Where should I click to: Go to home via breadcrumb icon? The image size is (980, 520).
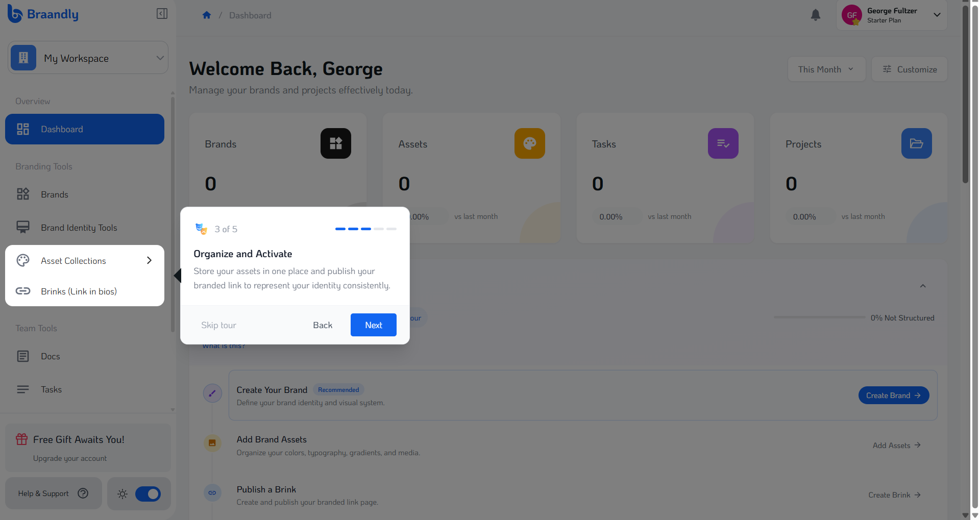[207, 15]
